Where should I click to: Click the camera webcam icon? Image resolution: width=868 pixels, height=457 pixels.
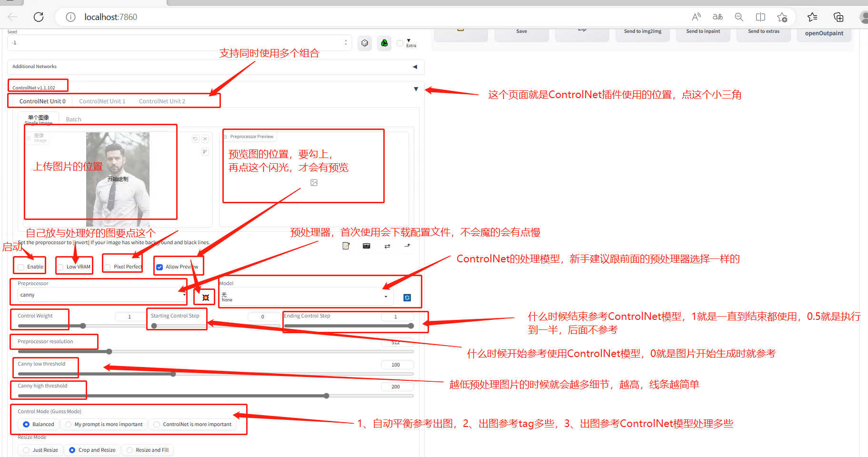(366, 246)
